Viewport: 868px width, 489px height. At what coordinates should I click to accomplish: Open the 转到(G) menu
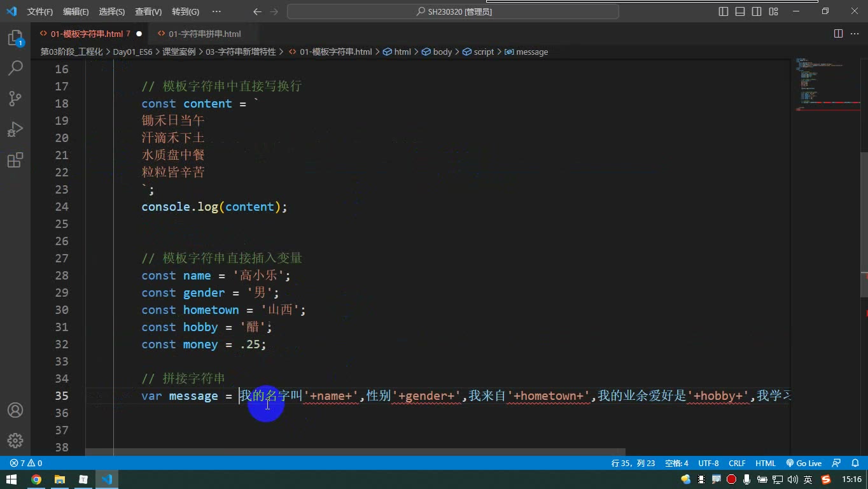pyautogui.click(x=185, y=11)
